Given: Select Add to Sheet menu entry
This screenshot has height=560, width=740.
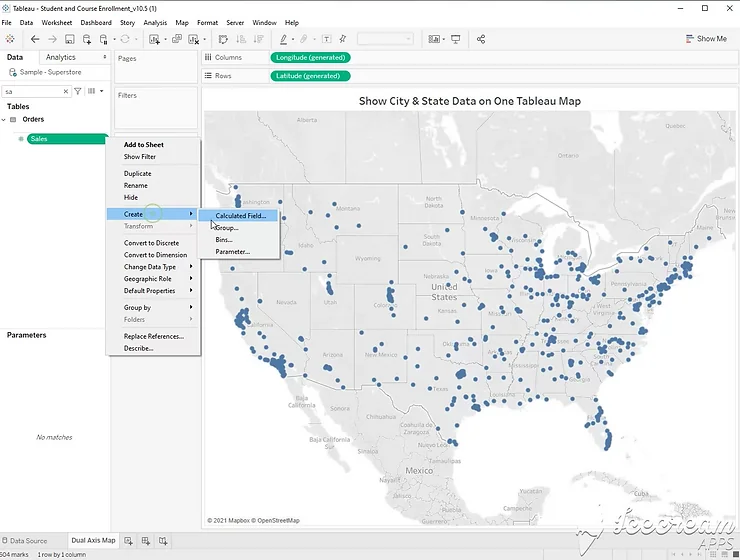Looking at the screenshot, I should [153, 145].
